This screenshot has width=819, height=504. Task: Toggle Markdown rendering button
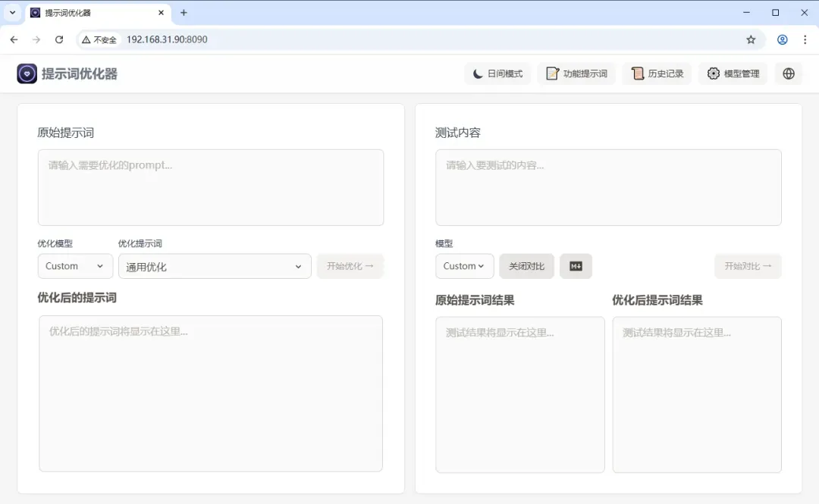tap(576, 266)
